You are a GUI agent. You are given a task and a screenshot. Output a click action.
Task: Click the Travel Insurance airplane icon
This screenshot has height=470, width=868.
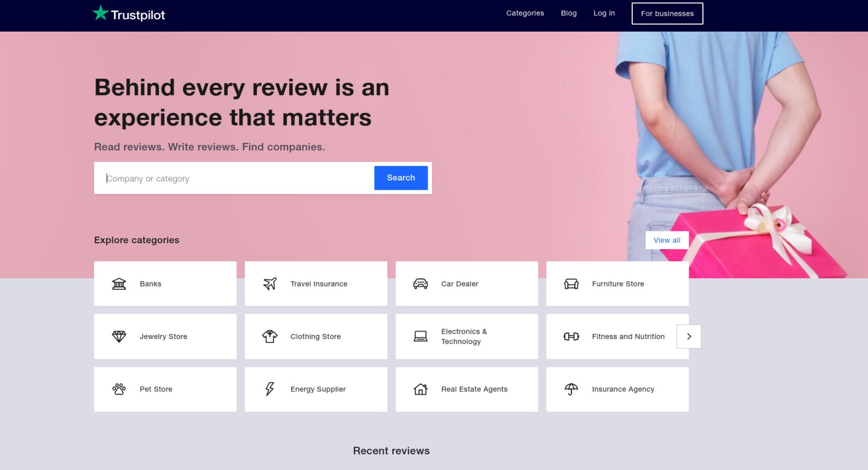pyautogui.click(x=270, y=284)
